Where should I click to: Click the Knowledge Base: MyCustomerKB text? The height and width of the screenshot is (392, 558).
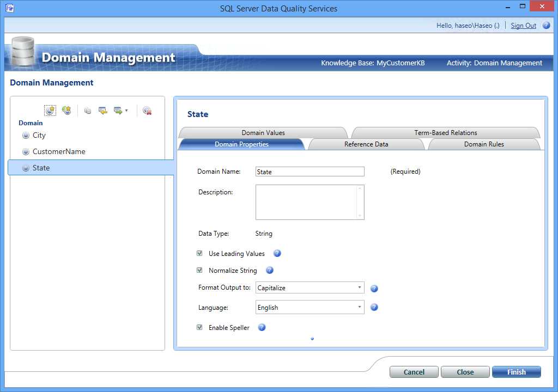373,63
